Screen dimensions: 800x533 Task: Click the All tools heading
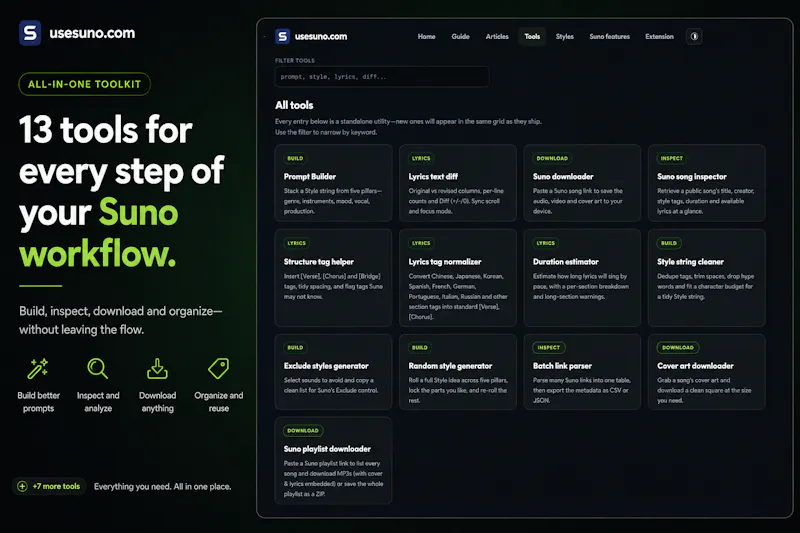click(x=294, y=105)
